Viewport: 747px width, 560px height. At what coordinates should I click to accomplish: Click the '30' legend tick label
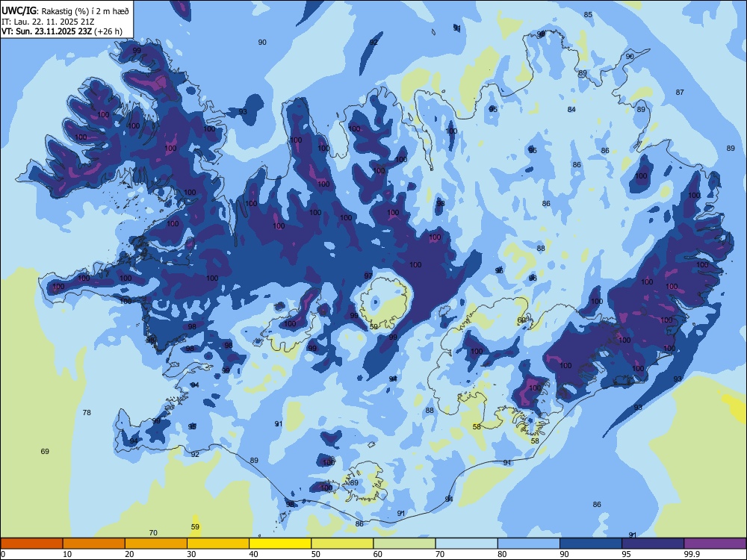[x=191, y=554]
